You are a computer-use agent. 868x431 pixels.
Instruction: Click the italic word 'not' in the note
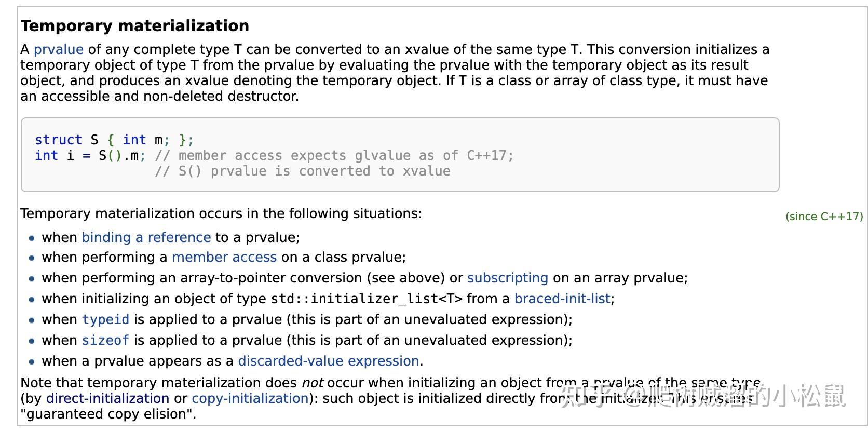pyautogui.click(x=313, y=383)
